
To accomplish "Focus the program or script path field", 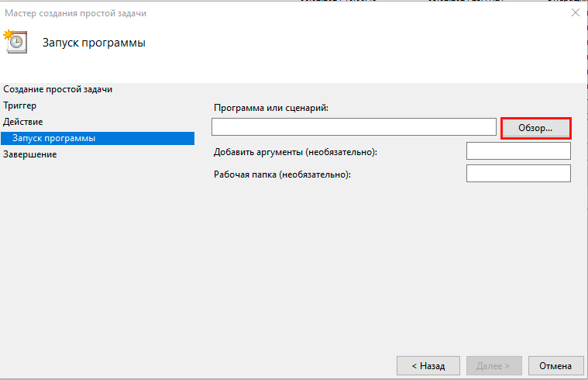I will tap(353, 126).
